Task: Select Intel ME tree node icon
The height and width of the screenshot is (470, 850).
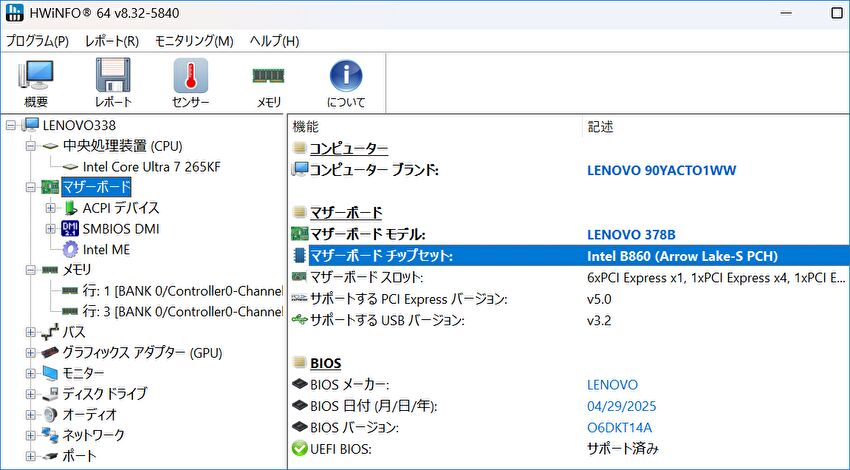Action: coord(70,249)
